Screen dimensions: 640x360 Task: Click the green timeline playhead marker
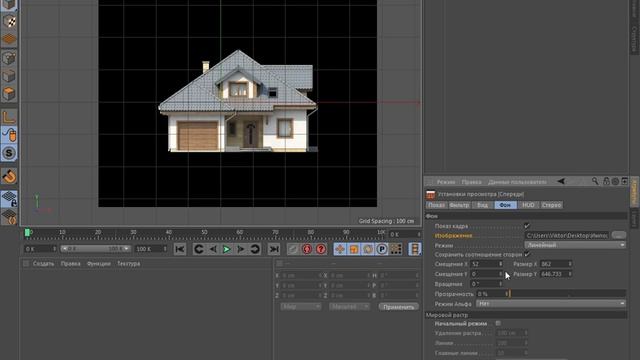click(x=27, y=233)
